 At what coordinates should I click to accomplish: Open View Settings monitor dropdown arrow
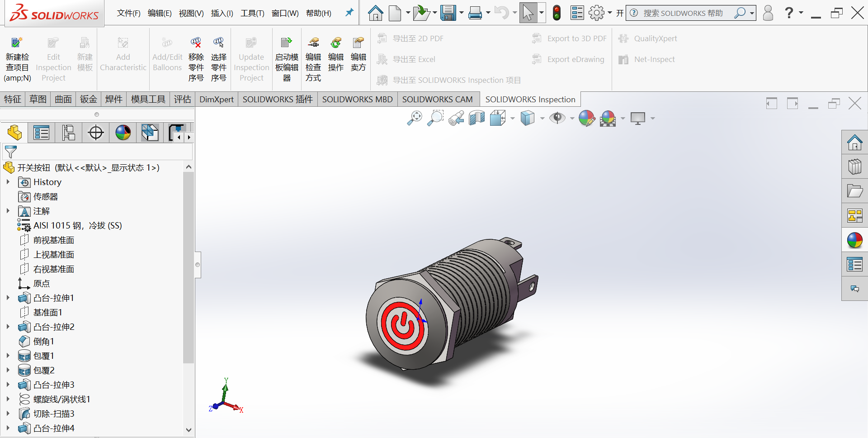(x=652, y=119)
